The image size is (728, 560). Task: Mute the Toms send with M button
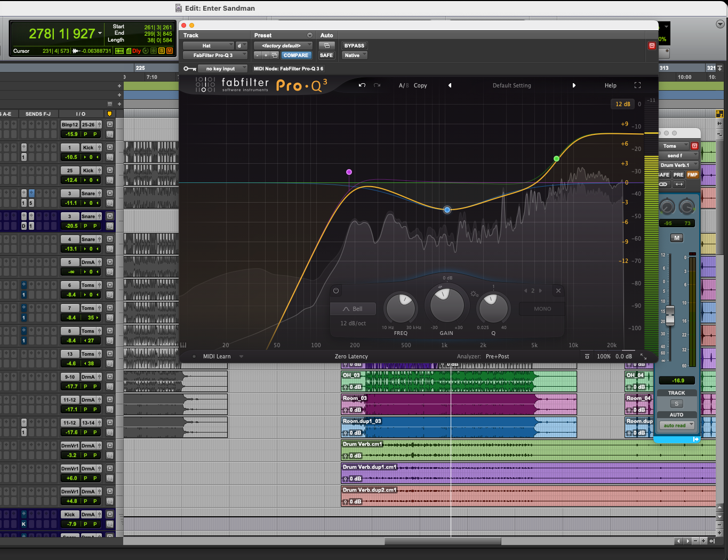click(677, 238)
